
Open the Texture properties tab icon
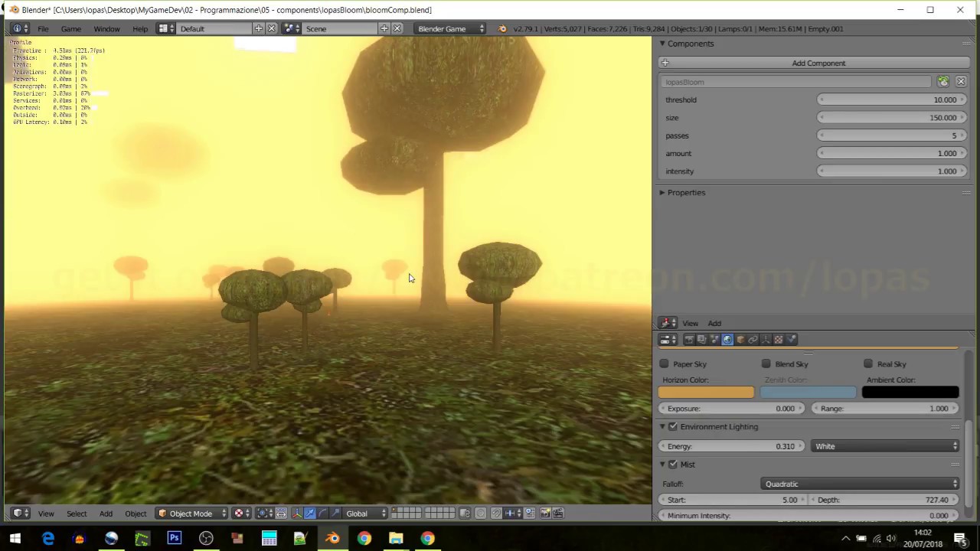779,340
